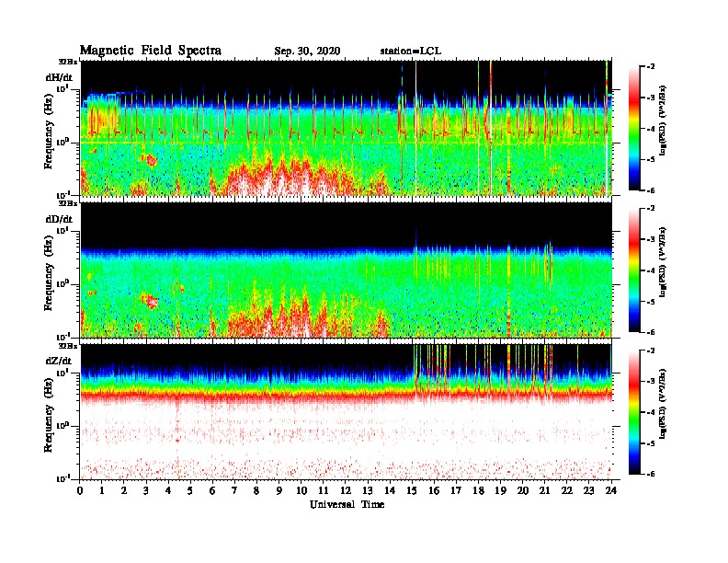Click the "Magnetic Field Spectra" title

tap(151, 51)
